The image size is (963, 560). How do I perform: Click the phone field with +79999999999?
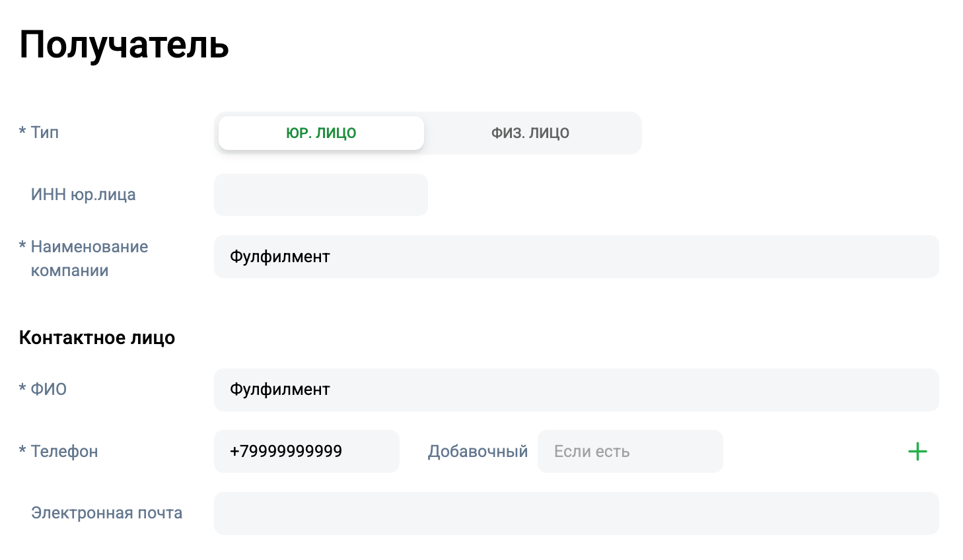[306, 452]
